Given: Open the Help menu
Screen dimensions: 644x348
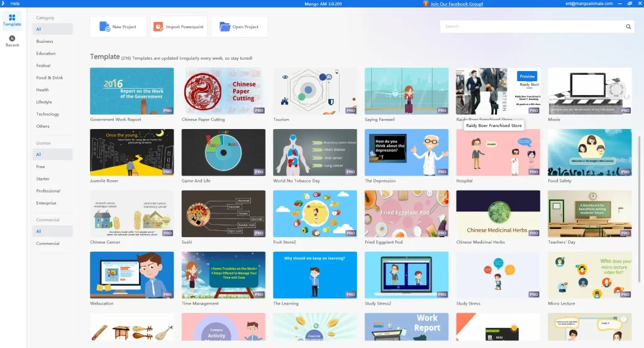Looking at the screenshot, I should 15,4.
